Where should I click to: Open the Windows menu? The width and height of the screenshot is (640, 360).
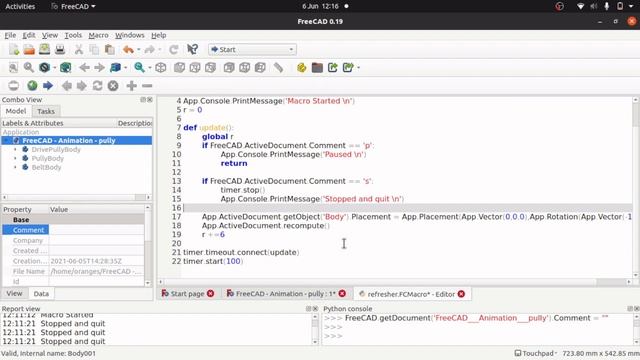129,35
